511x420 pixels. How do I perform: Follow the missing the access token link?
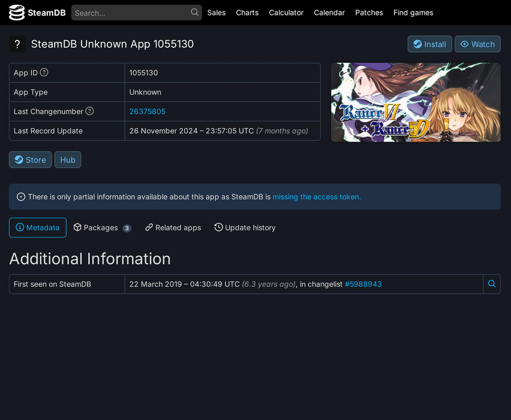pyautogui.click(x=317, y=197)
